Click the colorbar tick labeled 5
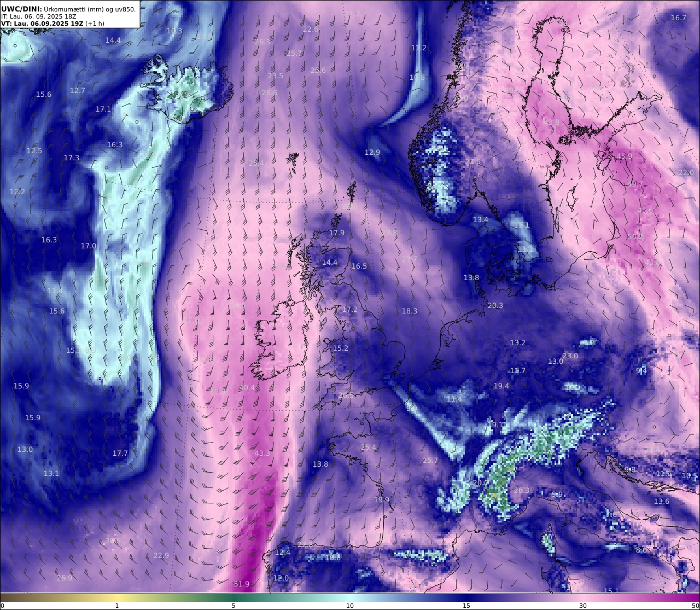 pyautogui.click(x=234, y=606)
